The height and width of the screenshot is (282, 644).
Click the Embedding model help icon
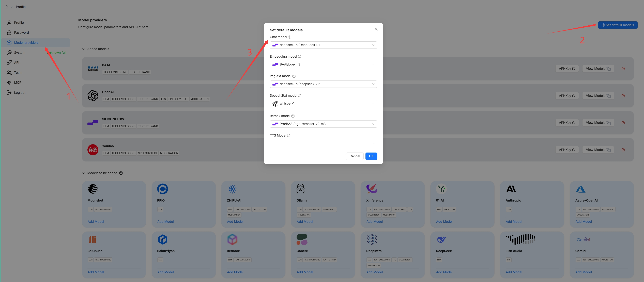point(299,57)
